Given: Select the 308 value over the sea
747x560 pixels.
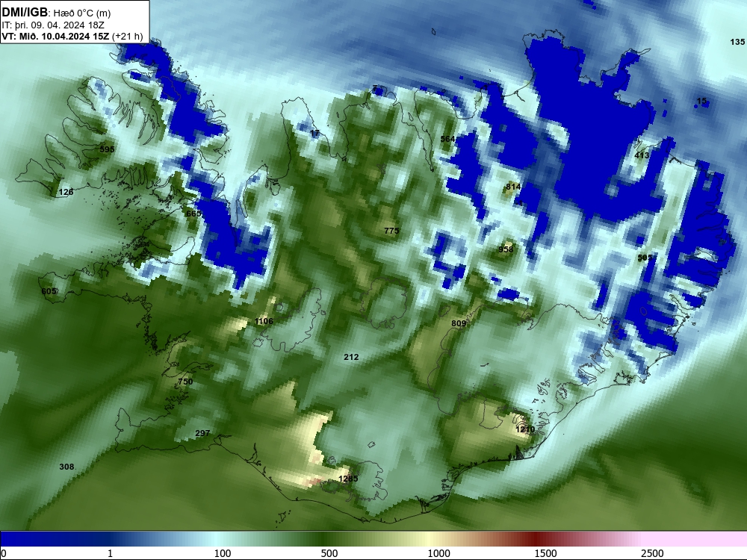Looking at the screenshot, I should (66, 467).
